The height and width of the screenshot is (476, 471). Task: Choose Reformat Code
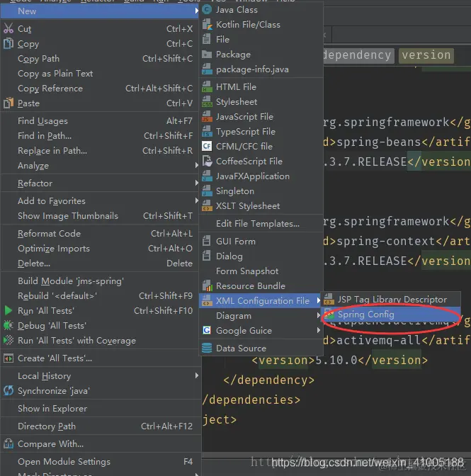pos(100,234)
